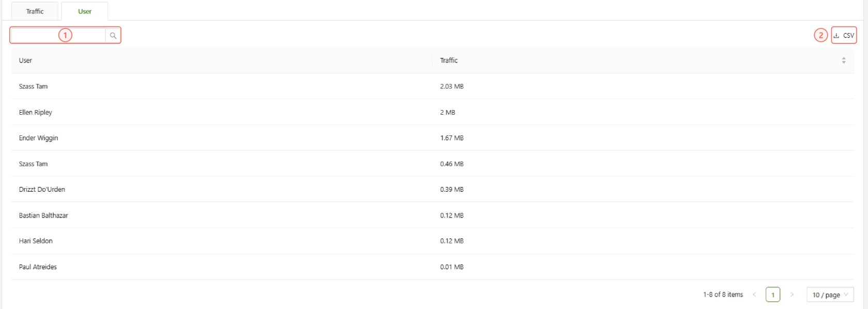This screenshot has height=309, width=868.
Task: Click Szass Tam with 2.03 MB traffic
Action: pyautogui.click(x=33, y=86)
